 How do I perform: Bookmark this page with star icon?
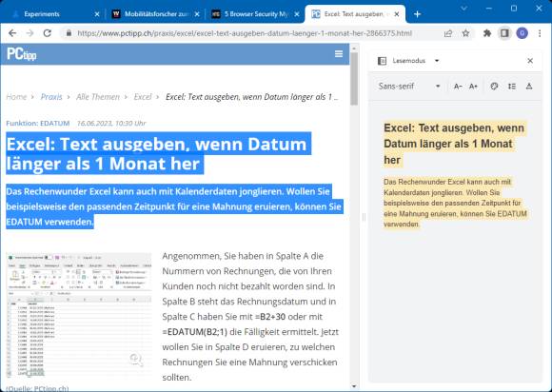465,33
